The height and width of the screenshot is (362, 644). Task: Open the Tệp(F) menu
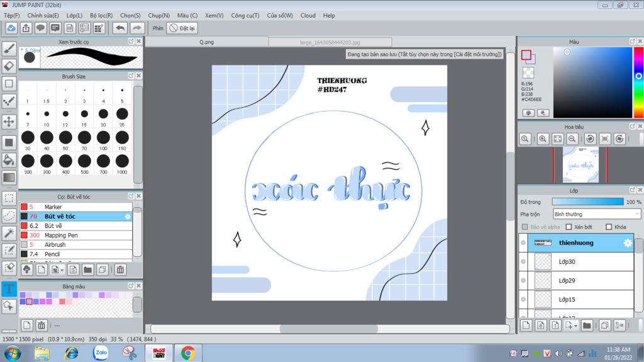click(11, 15)
